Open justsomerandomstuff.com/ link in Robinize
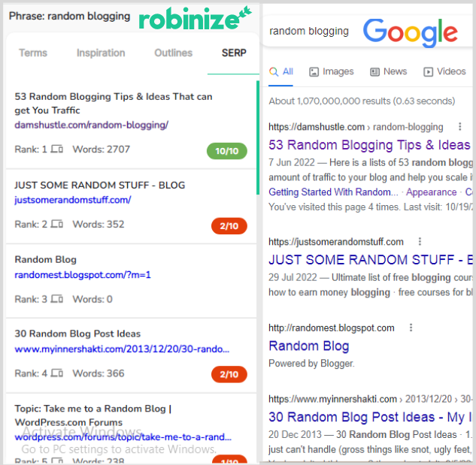Image resolution: width=476 pixels, height=465 pixels. tap(72, 200)
